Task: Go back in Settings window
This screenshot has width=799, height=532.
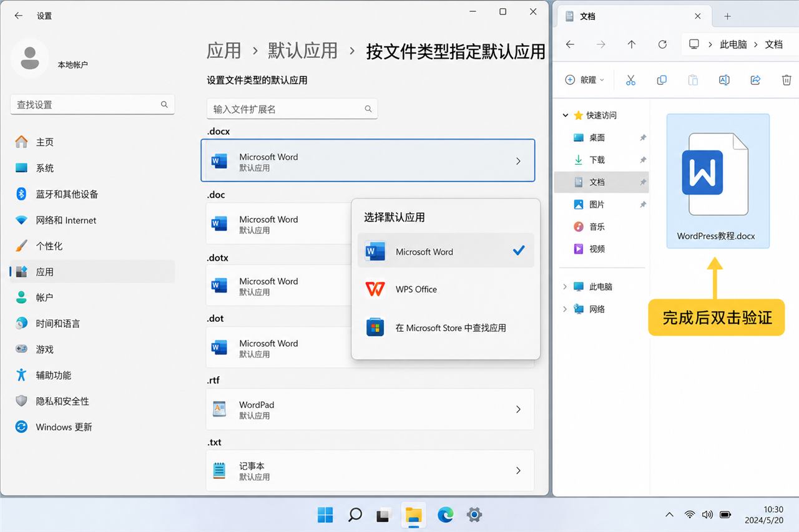Action: coord(19,16)
